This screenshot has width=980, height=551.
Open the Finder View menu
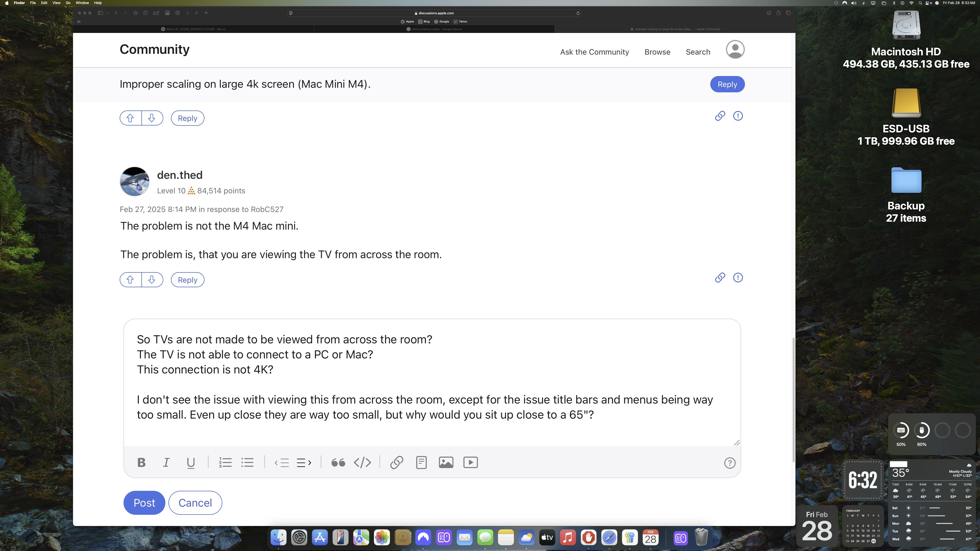pyautogui.click(x=56, y=3)
